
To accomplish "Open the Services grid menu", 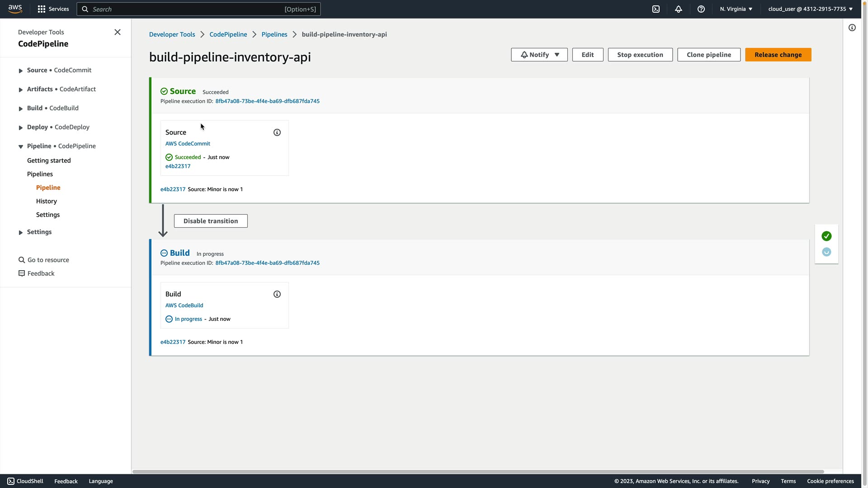I will pyautogui.click(x=53, y=9).
